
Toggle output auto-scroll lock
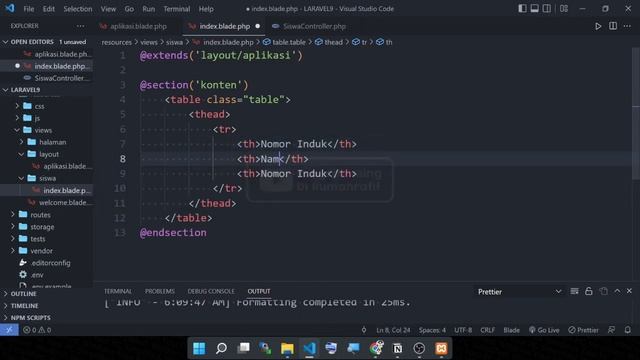tap(589, 291)
